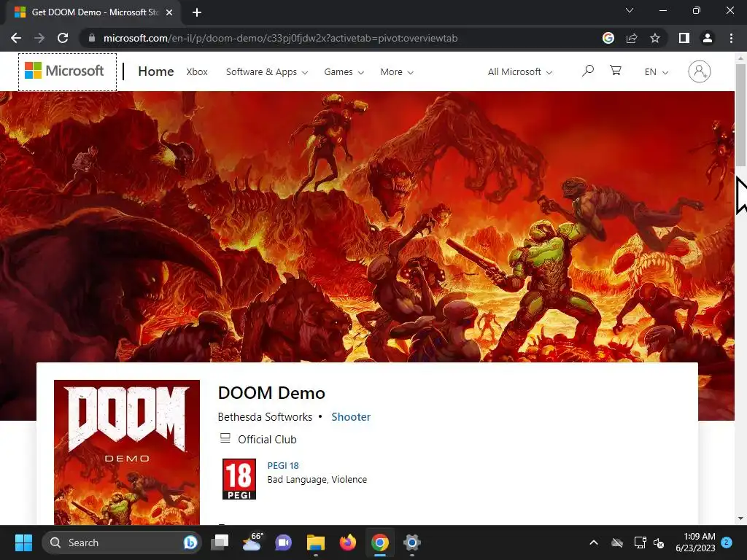This screenshot has width=747, height=560.
Task: Click the Official Club icon
Action: pos(225,438)
